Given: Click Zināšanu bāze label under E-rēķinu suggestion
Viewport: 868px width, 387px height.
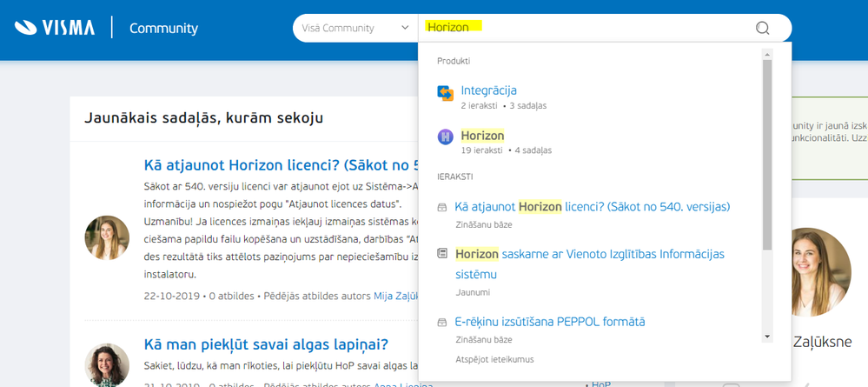Looking at the screenshot, I should point(484,340).
